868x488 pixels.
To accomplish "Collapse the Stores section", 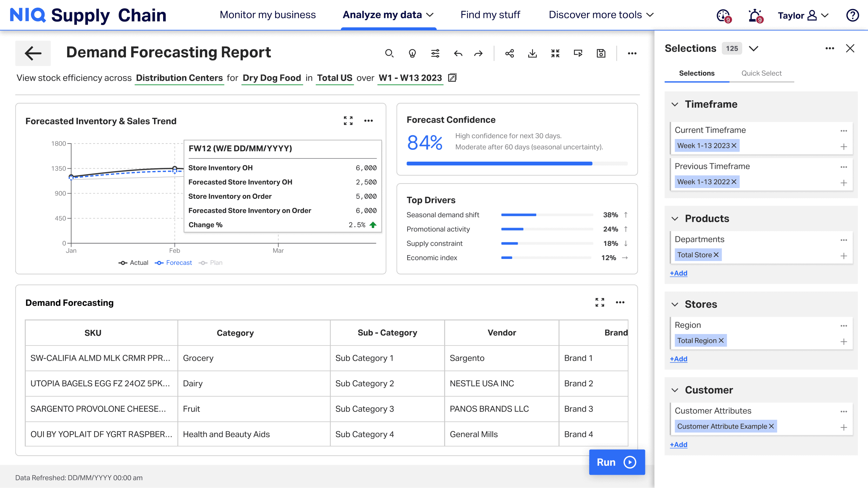I will (675, 304).
